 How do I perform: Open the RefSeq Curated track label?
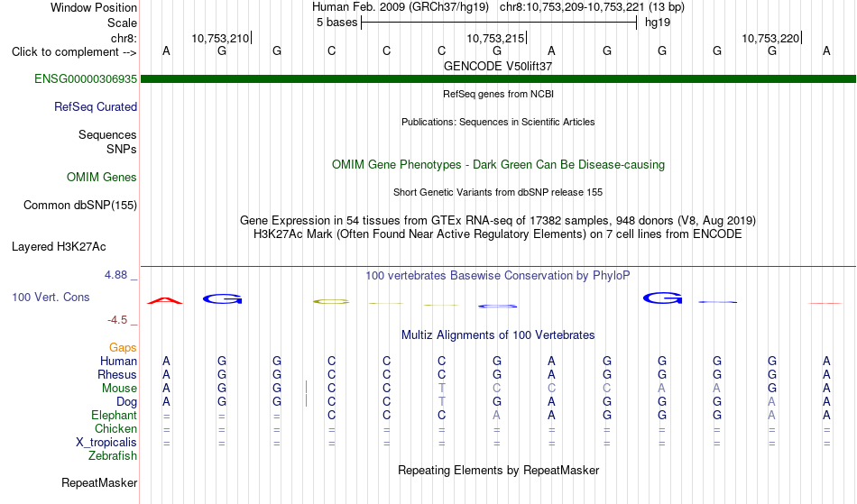coord(96,107)
